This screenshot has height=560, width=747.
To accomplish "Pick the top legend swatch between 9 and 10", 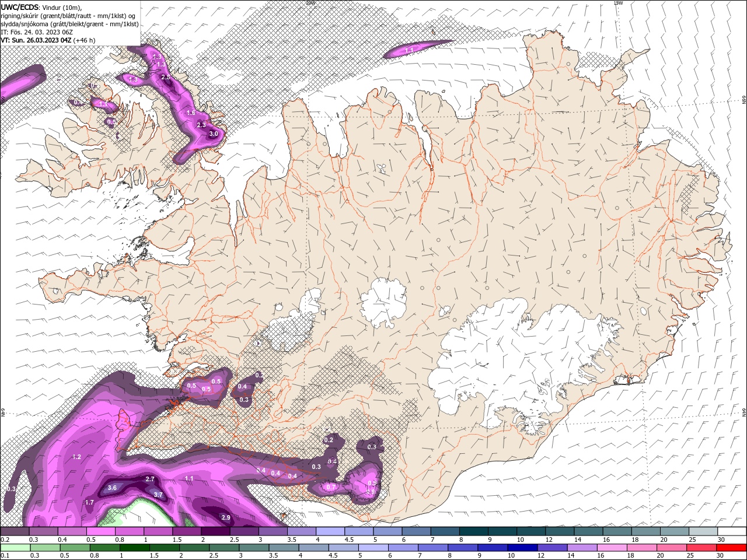I will coord(502,531).
